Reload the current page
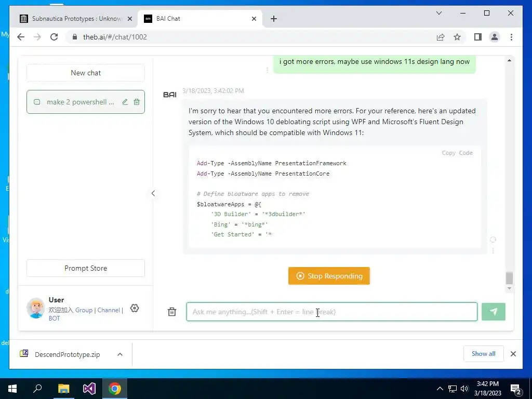Image resolution: width=532 pixels, height=399 pixels. (54, 37)
